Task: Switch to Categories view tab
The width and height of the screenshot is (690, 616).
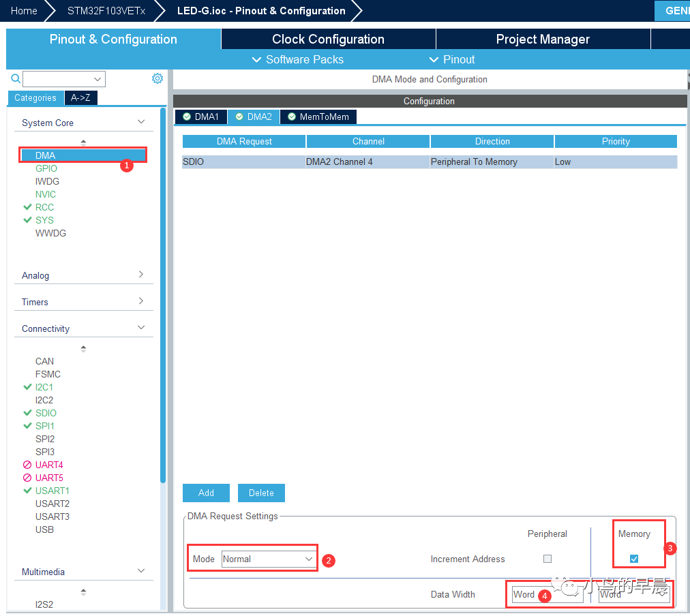Action: (35, 97)
